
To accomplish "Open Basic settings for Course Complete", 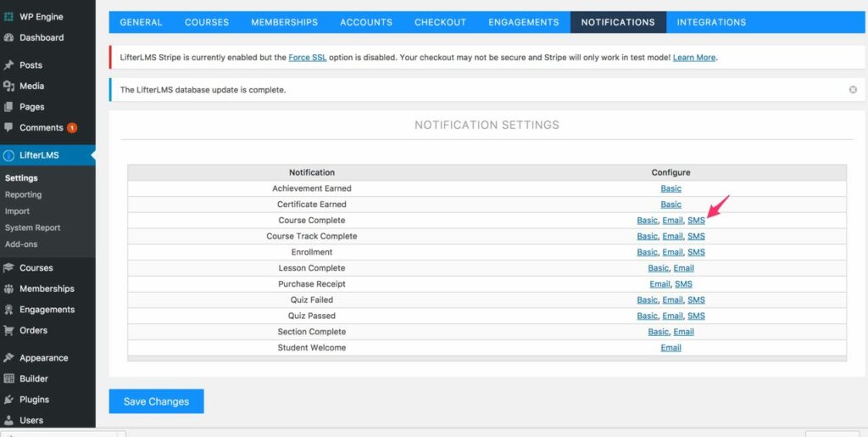I will 647,221.
